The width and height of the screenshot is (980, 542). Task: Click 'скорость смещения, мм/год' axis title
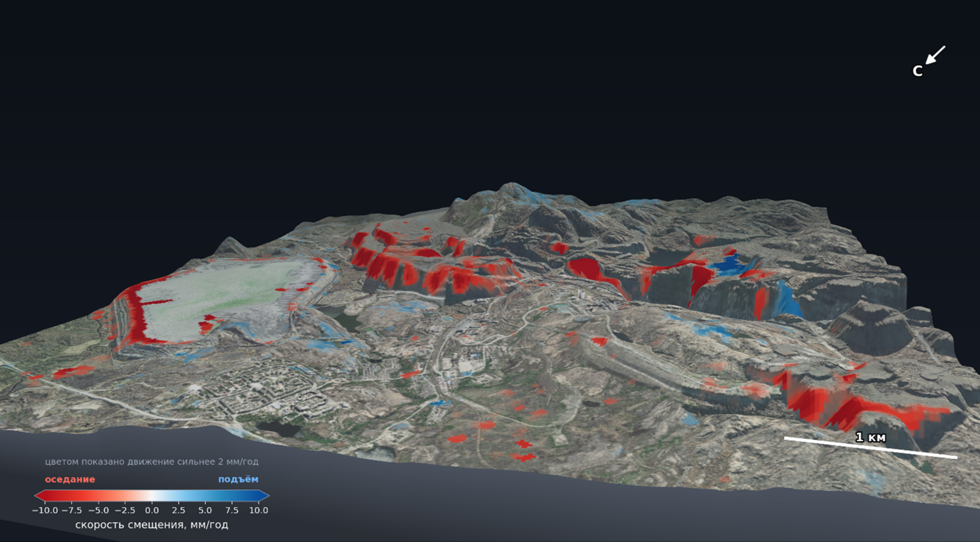(x=152, y=524)
